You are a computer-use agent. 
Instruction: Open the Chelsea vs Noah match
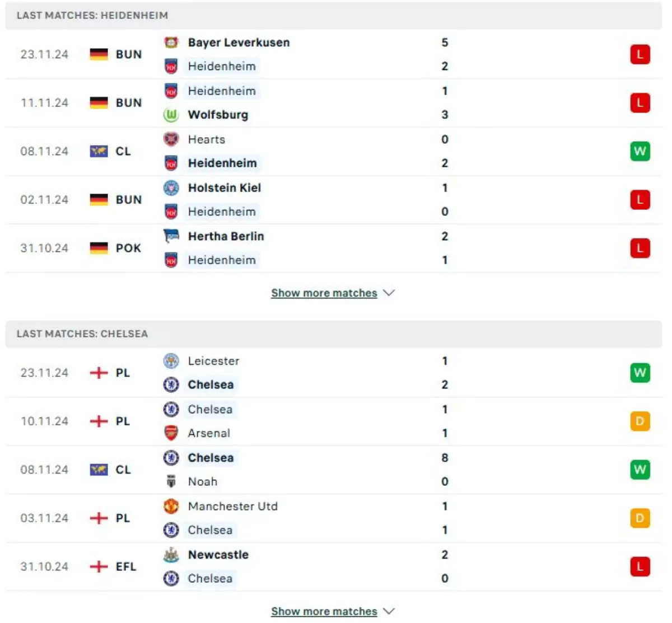coord(336,470)
